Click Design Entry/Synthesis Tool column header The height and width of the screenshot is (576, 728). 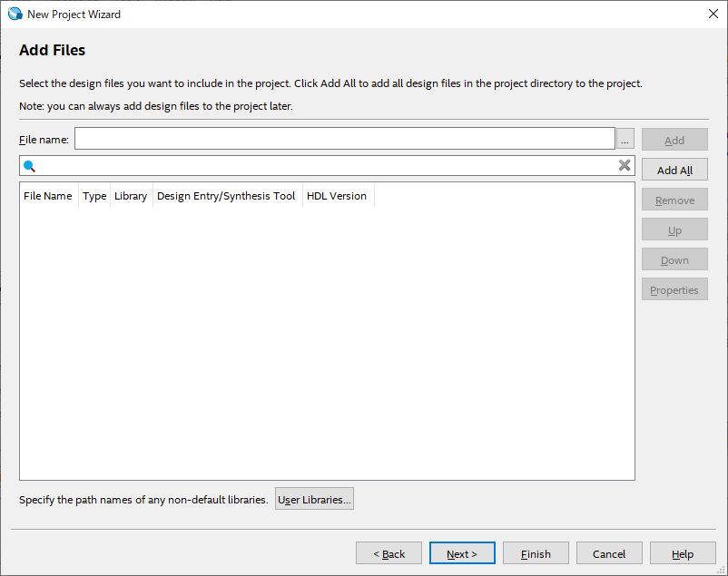[x=226, y=196]
